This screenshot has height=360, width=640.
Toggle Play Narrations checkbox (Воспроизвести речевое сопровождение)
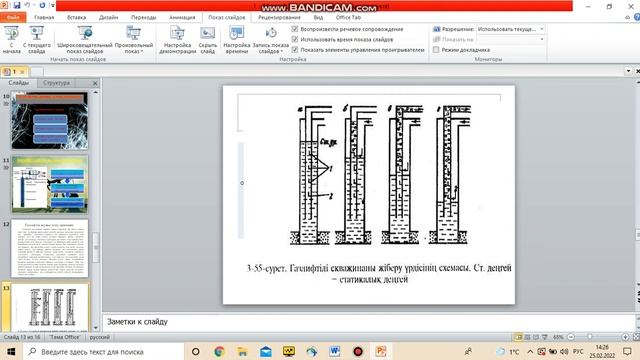click(x=295, y=29)
